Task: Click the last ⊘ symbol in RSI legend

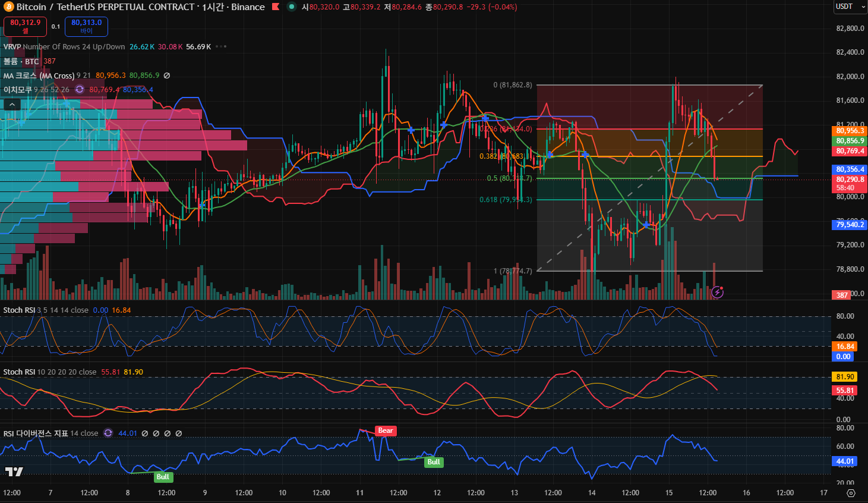Action: pos(179,433)
